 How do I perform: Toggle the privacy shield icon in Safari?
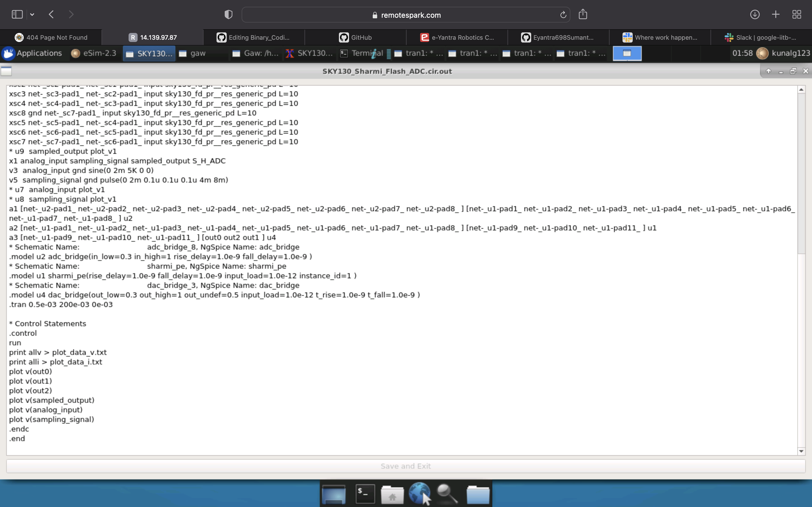(228, 14)
